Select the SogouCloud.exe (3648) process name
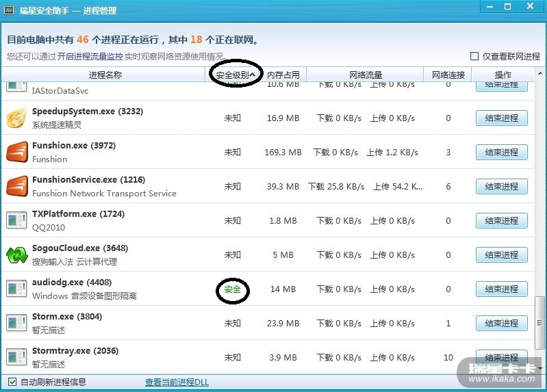Viewport: 547px width, 392px height. pos(80,248)
